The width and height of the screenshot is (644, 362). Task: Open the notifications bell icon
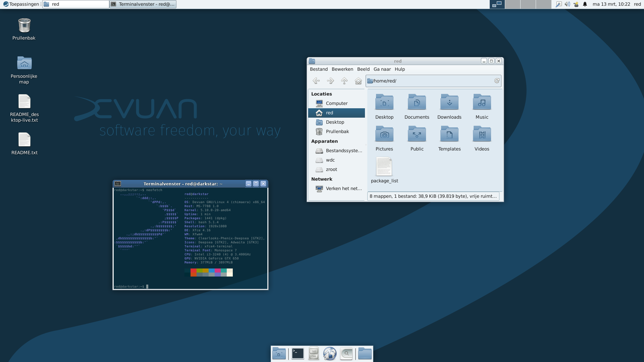(585, 4)
